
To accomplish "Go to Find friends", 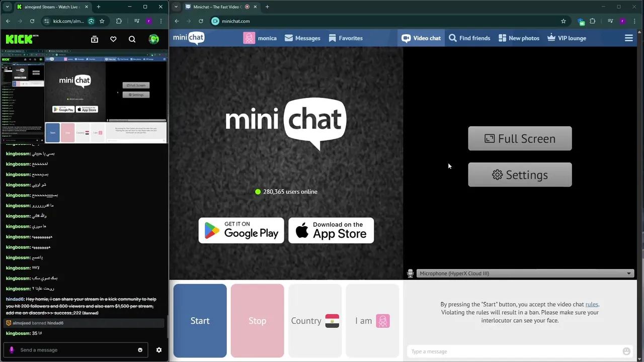I will (x=469, y=38).
